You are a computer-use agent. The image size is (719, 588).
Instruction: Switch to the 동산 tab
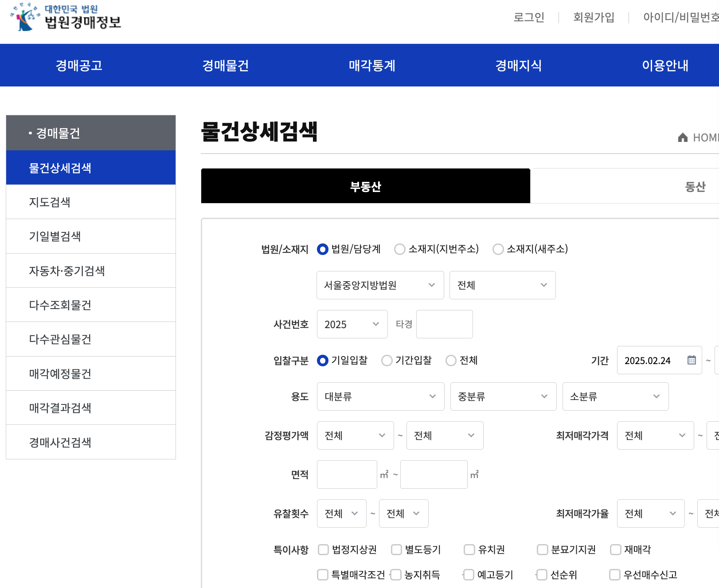coord(694,186)
